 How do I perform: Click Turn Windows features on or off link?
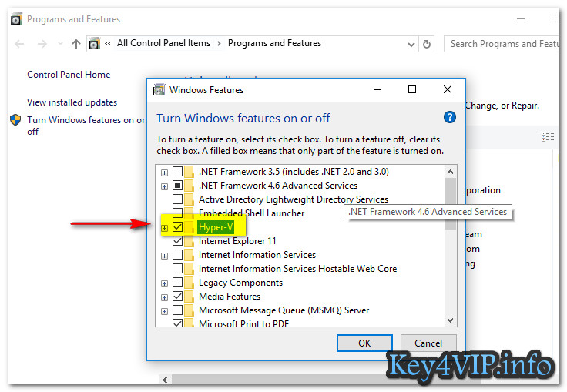click(x=86, y=126)
